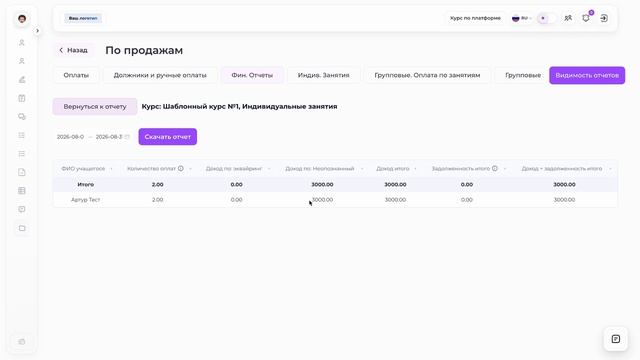
Task: Open the calendar icon in sidebar
Action: tap(22, 98)
